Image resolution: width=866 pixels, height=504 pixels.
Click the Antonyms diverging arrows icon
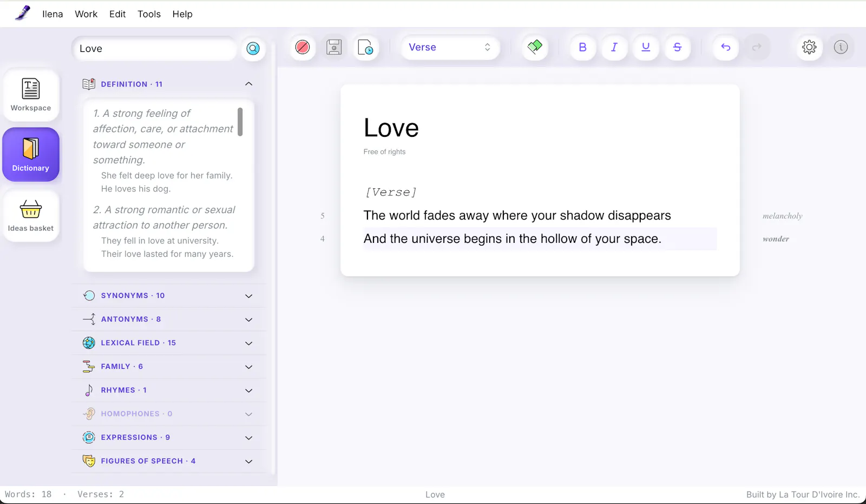coord(89,319)
